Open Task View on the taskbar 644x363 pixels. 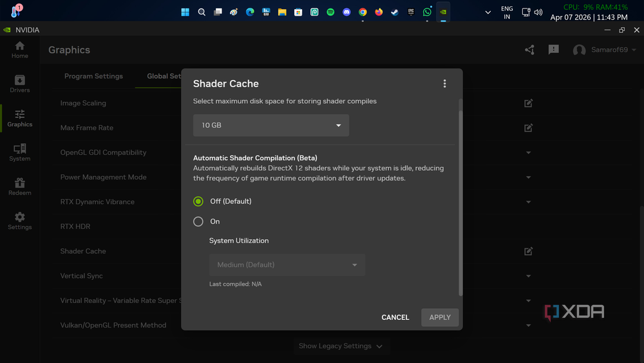click(218, 12)
